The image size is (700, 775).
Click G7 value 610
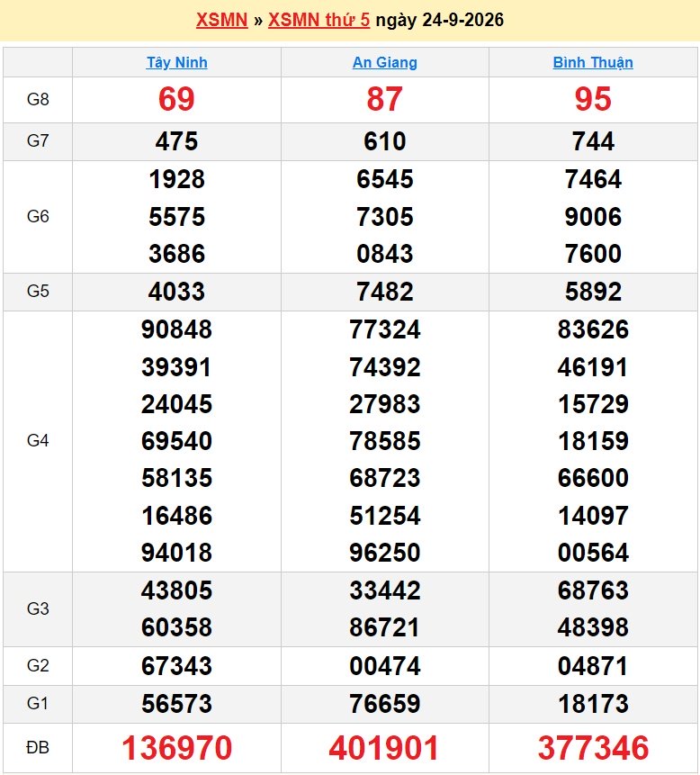click(385, 141)
